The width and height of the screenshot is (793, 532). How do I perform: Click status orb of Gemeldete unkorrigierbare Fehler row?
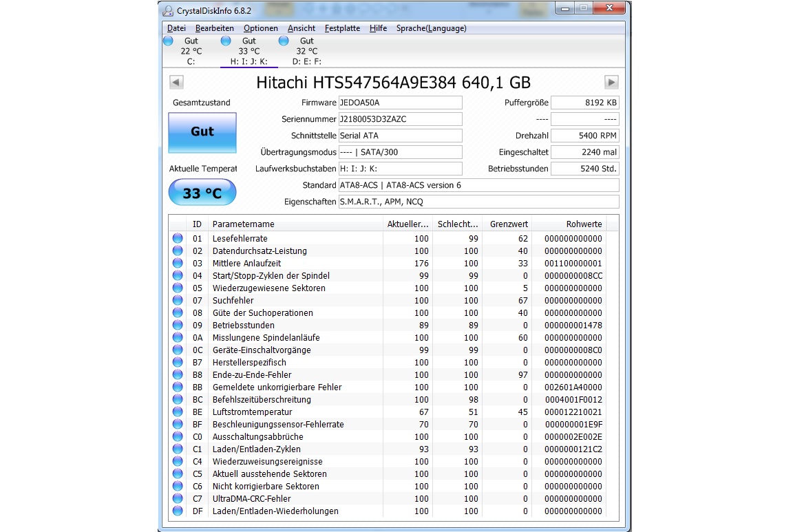pos(178,387)
